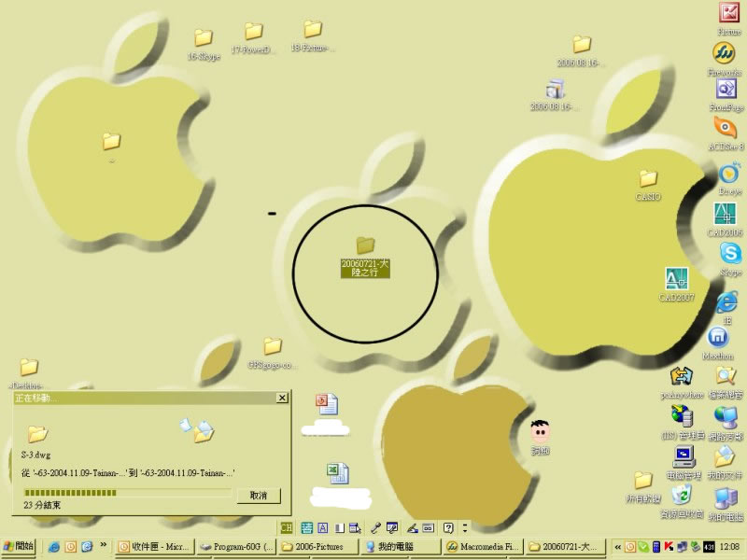The height and width of the screenshot is (560, 747).
Task: Select the Excel file on the desktop
Action: (338, 473)
